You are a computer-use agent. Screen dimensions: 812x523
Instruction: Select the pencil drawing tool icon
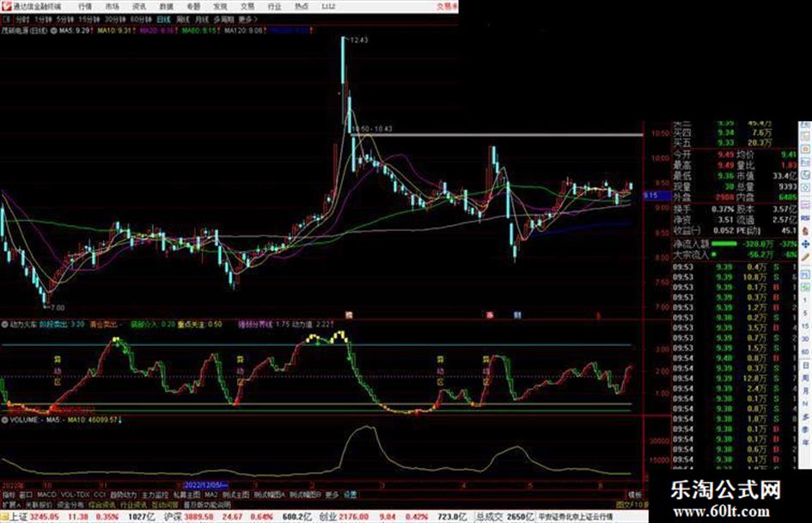tap(805, 257)
